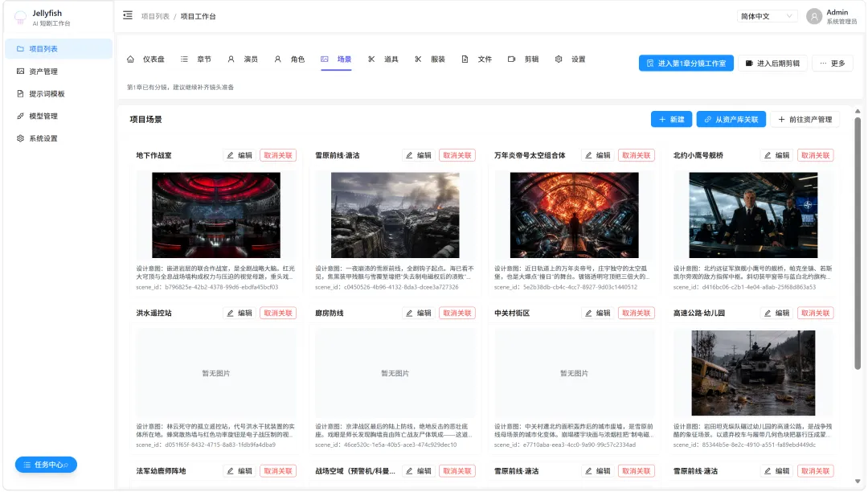Unlink the 高速公路·幼儿园 scene
The height and width of the screenshot is (492, 868).
pos(816,314)
